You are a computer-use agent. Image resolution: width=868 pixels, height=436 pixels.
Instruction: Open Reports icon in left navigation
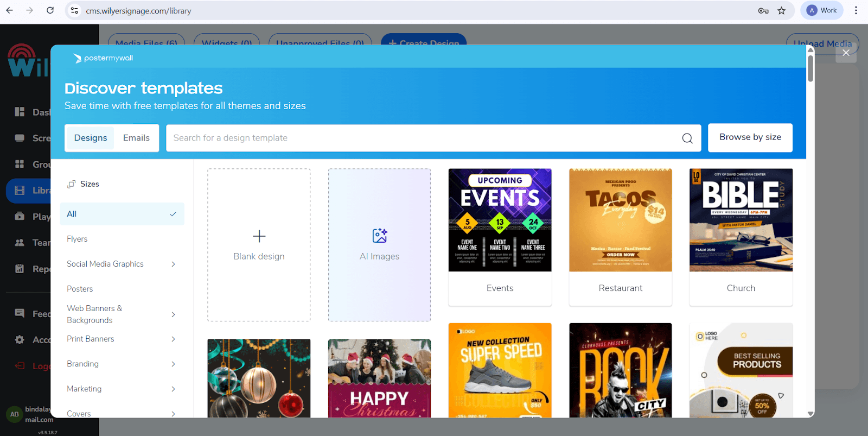click(x=20, y=269)
